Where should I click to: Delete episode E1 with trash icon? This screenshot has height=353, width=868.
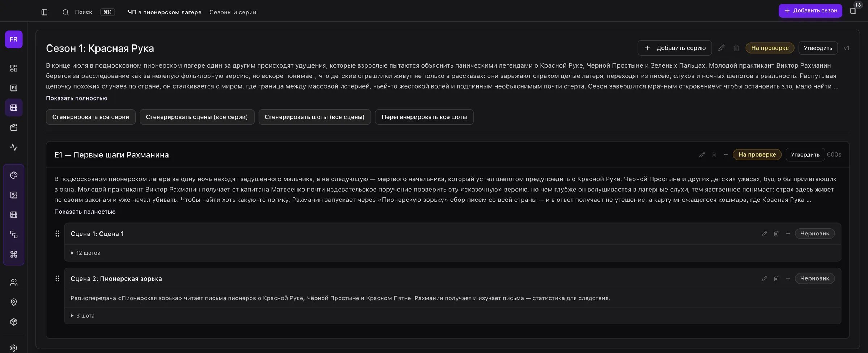[714, 155]
